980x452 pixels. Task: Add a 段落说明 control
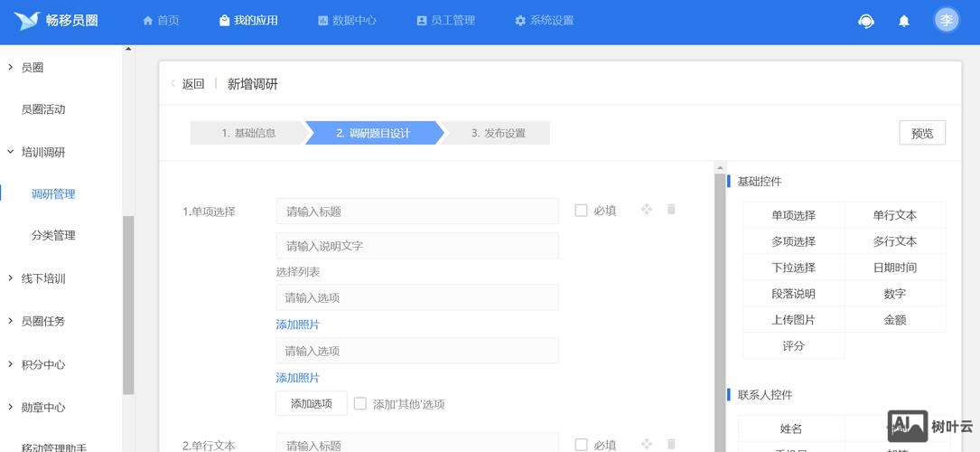(x=793, y=294)
